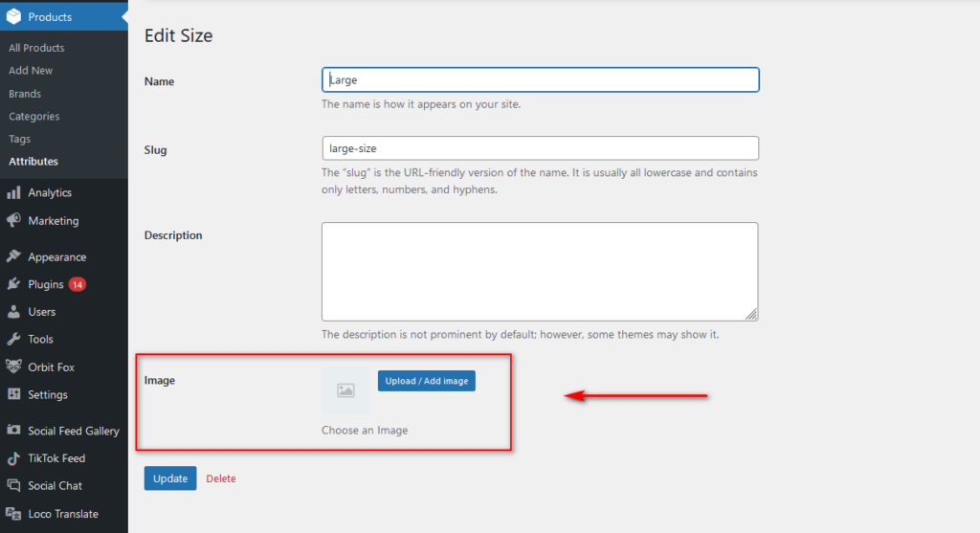Click the Loco Translate icon

[x=13, y=514]
